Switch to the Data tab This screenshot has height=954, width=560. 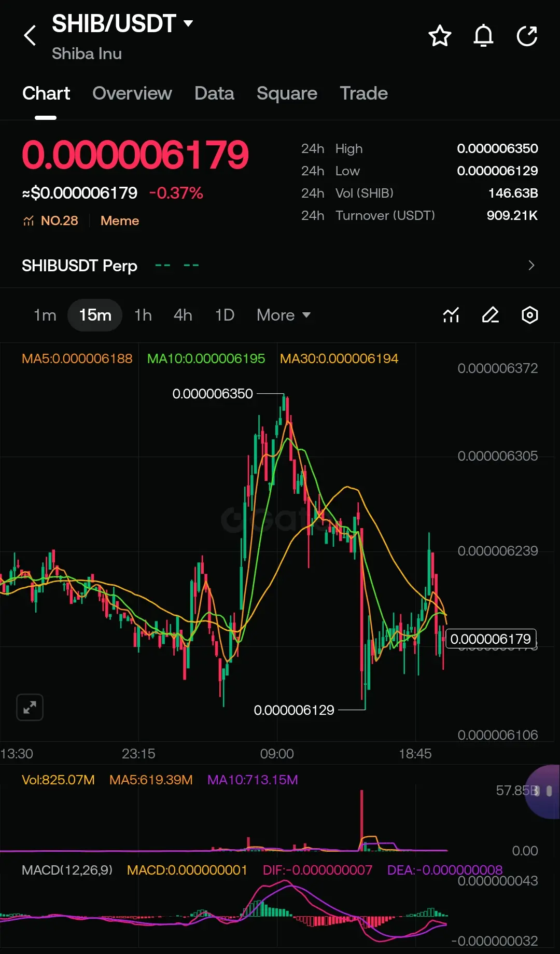pyautogui.click(x=214, y=93)
